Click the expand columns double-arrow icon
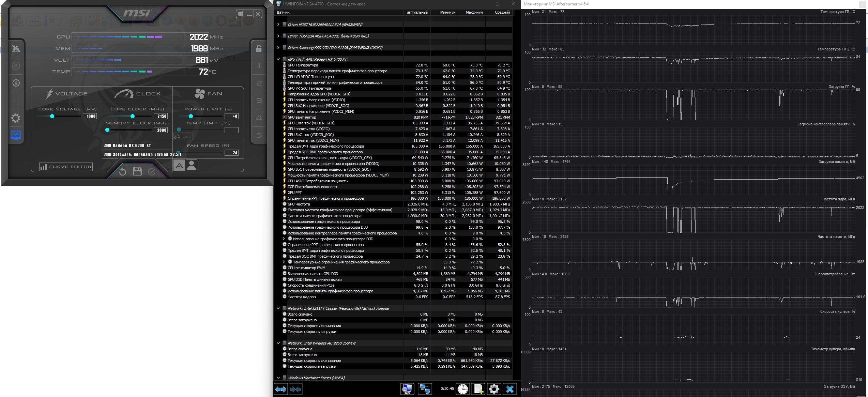This screenshot has height=397, width=868. (x=281, y=389)
